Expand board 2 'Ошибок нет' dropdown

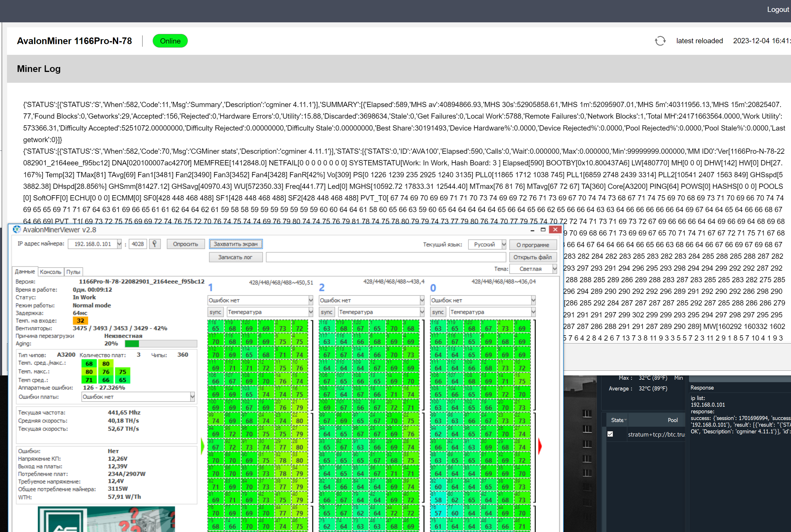[x=422, y=300]
